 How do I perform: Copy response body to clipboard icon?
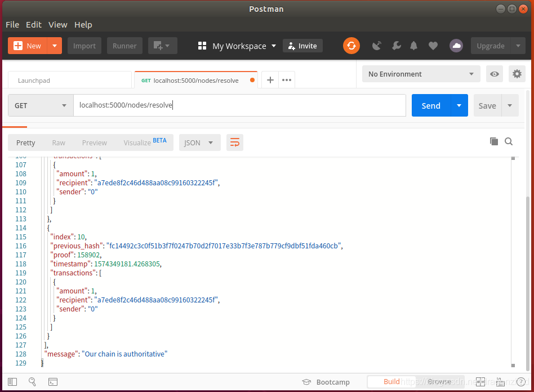(x=494, y=141)
